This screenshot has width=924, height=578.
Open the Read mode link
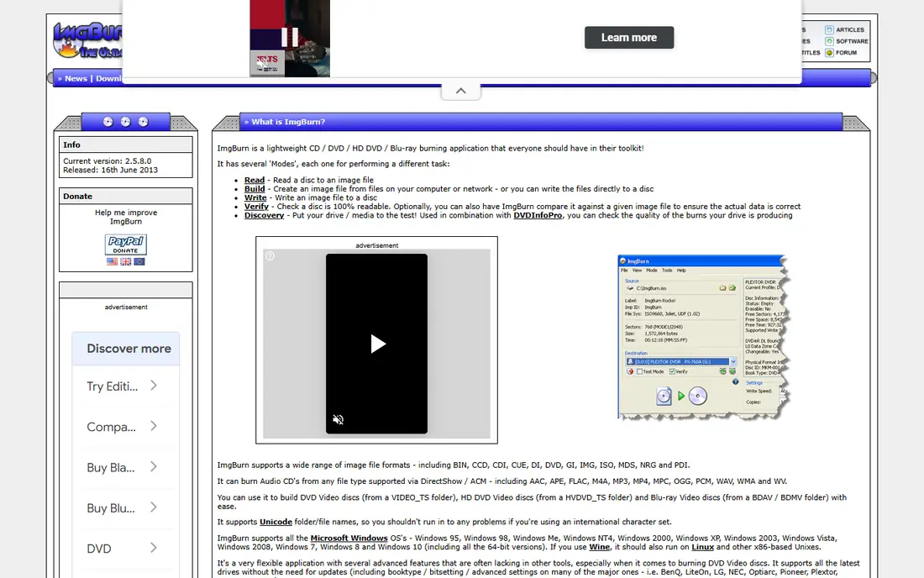click(x=255, y=181)
